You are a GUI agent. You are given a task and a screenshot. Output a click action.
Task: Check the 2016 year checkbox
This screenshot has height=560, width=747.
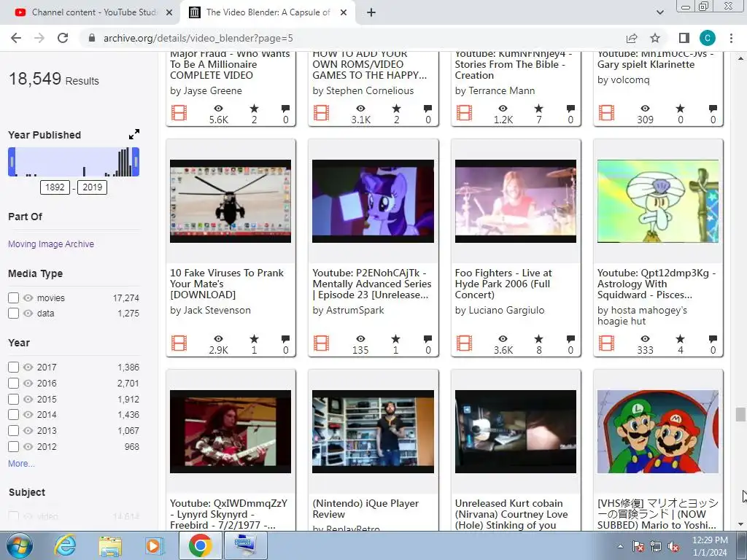[x=13, y=384]
